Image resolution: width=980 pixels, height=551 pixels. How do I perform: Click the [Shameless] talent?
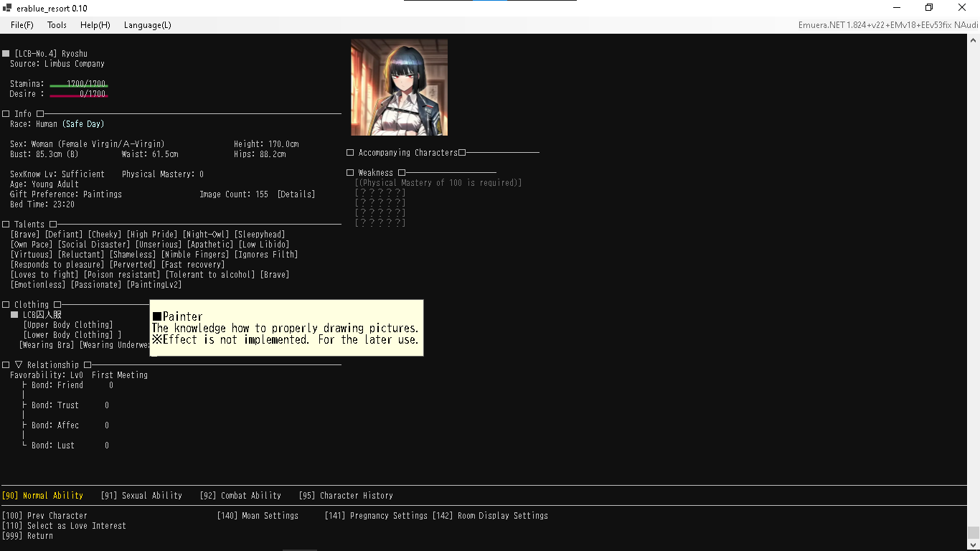point(133,255)
